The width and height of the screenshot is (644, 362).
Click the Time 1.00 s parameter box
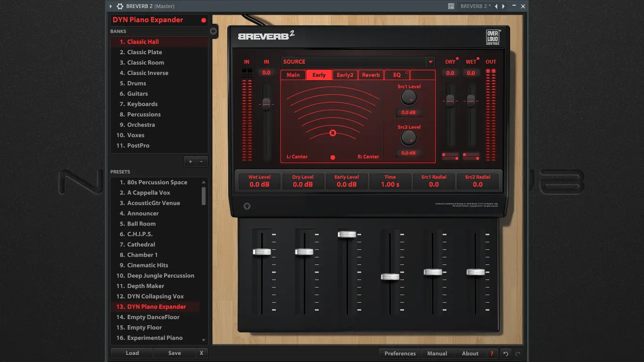point(390,181)
